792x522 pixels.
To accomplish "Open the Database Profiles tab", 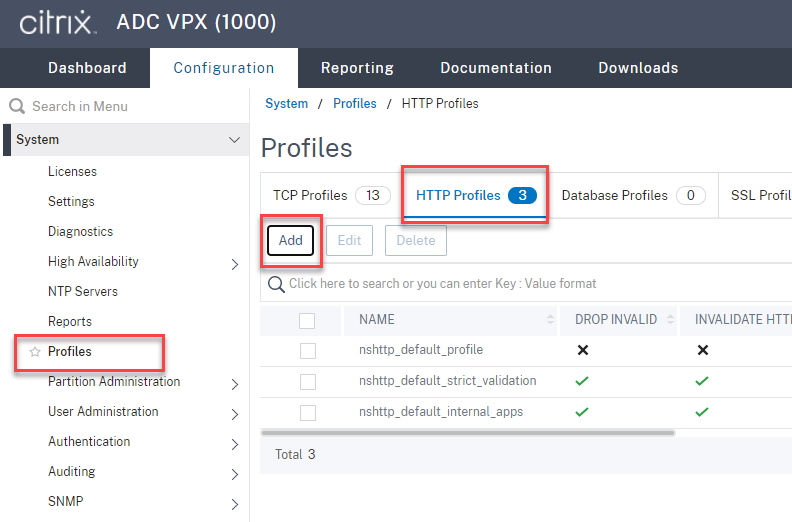I will 614,195.
